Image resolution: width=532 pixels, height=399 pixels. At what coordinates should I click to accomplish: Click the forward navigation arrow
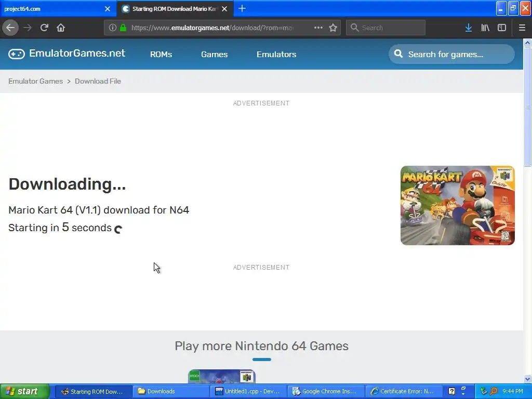(28, 28)
